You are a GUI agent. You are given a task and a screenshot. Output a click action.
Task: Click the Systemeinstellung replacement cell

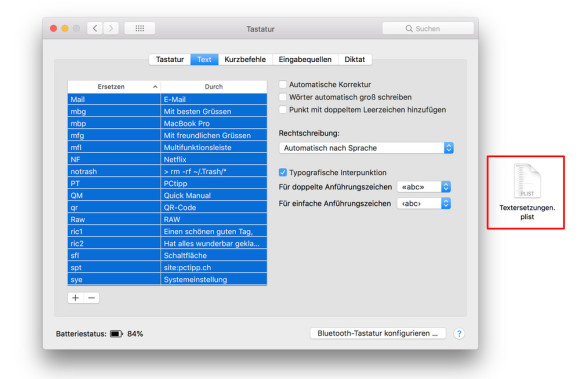click(214, 280)
